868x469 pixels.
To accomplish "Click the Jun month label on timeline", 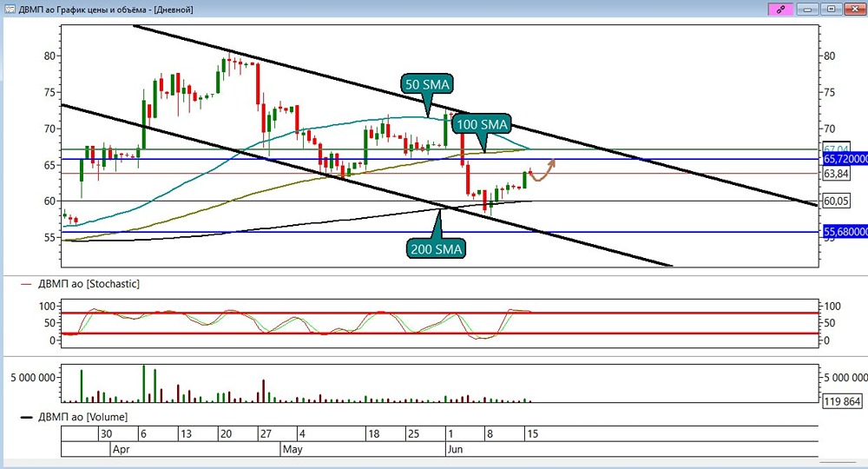I will (x=455, y=449).
